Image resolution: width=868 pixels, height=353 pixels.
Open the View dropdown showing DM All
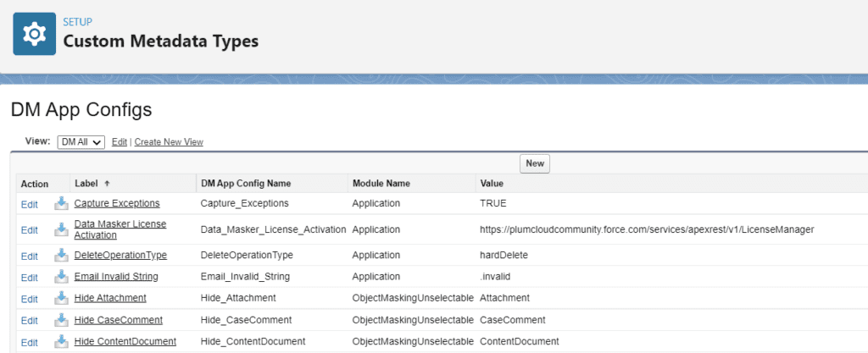(x=81, y=142)
